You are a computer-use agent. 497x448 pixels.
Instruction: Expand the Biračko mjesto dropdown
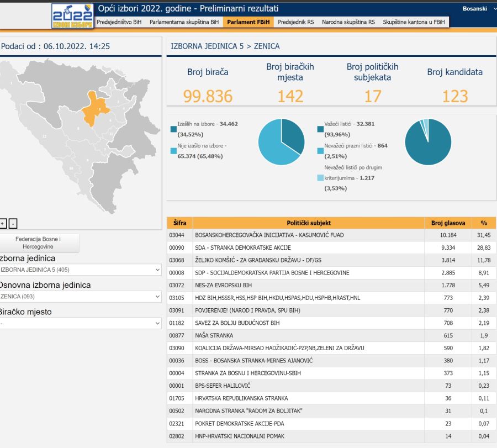click(x=80, y=323)
